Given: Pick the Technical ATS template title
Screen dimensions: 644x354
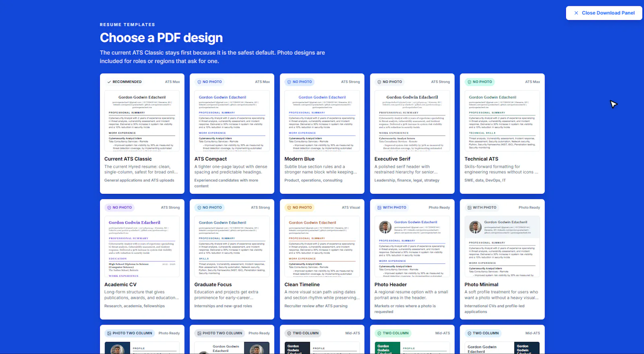Looking at the screenshot, I should (x=481, y=159).
